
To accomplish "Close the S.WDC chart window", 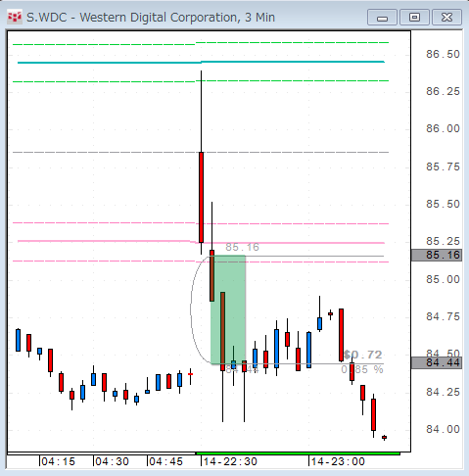I will coord(446,18).
